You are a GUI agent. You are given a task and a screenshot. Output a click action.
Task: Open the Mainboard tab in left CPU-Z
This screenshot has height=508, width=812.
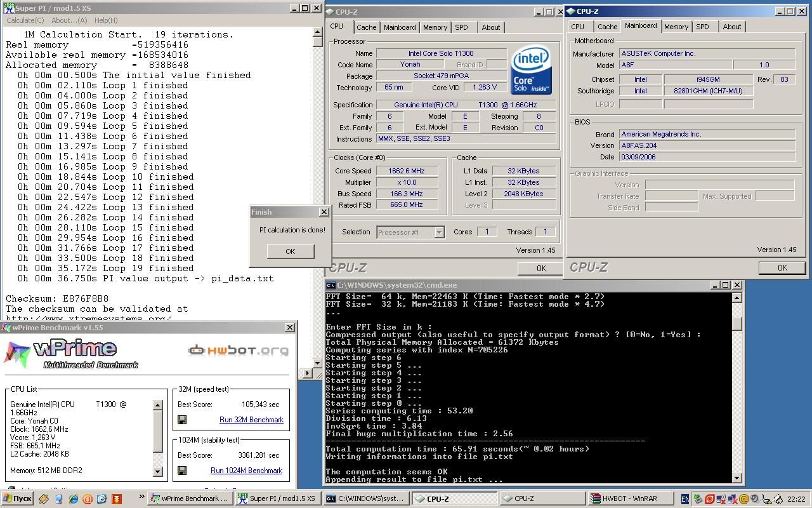tap(400, 27)
